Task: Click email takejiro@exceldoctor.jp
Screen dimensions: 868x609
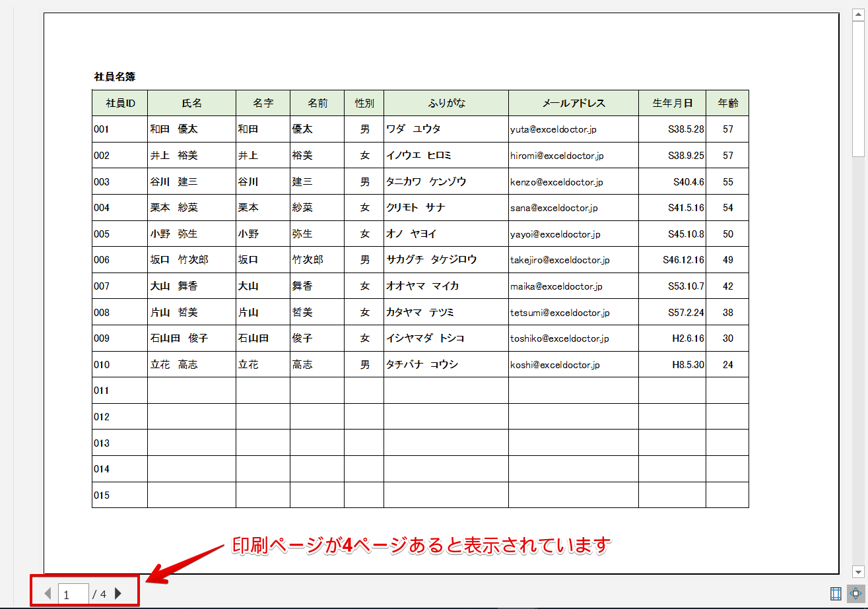Action: pyautogui.click(x=560, y=260)
